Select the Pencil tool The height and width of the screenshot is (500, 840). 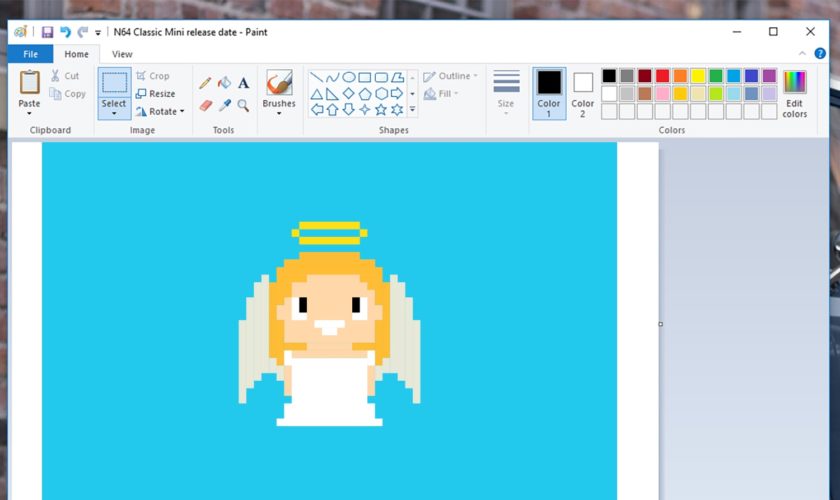(205, 84)
